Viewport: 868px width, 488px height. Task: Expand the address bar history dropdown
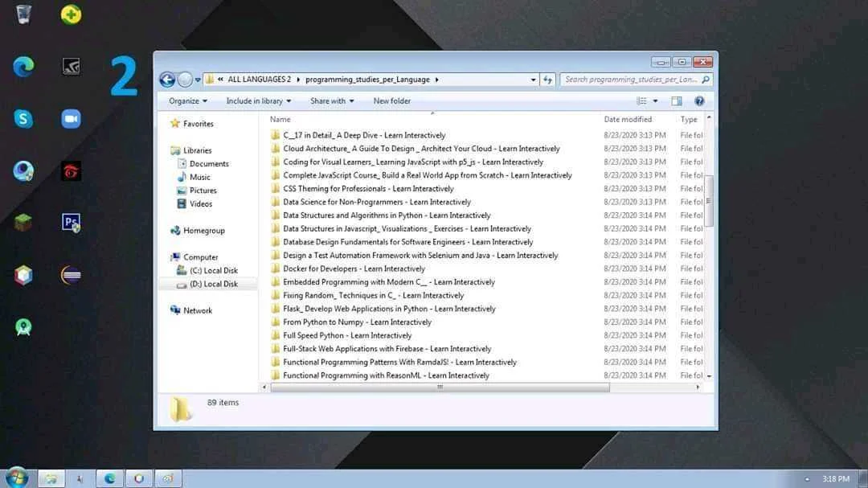point(533,80)
